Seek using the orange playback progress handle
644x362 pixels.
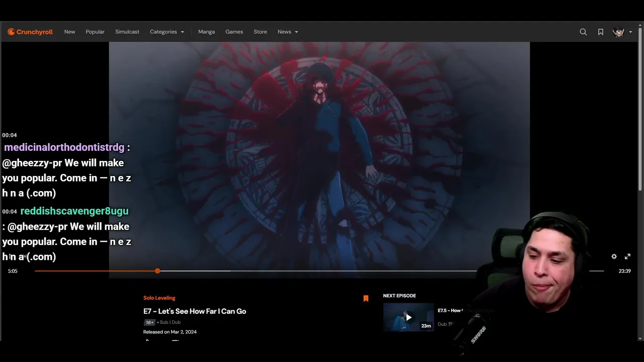pyautogui.click(x=157, y=271)
